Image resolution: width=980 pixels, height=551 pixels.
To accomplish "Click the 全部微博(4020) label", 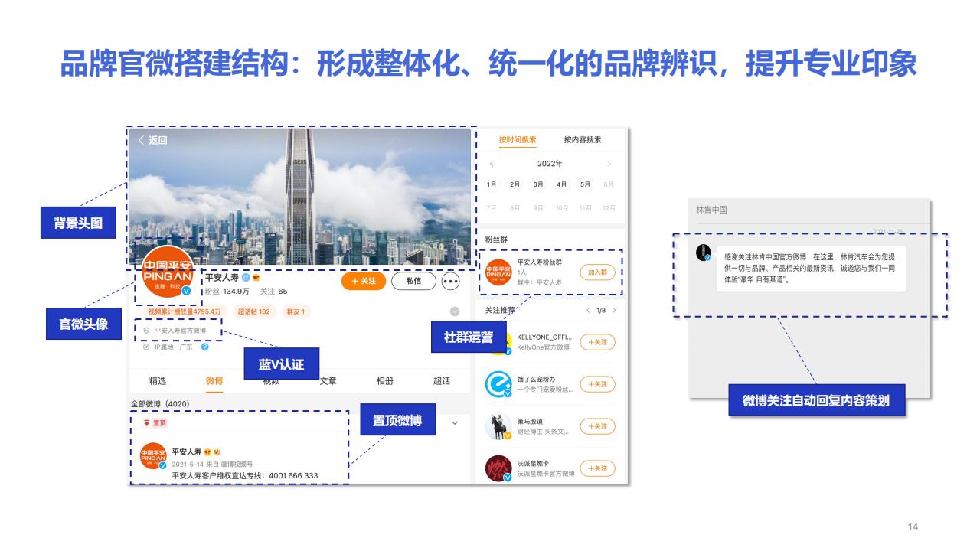I will coord(160,403).
